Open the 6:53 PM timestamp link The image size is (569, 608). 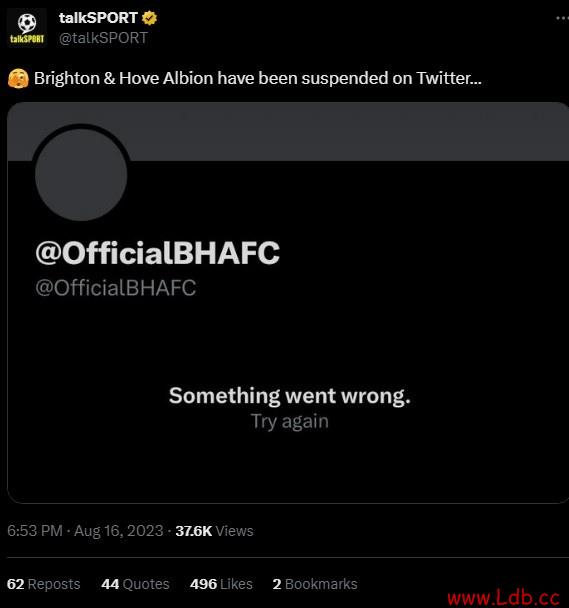(35, 531)
